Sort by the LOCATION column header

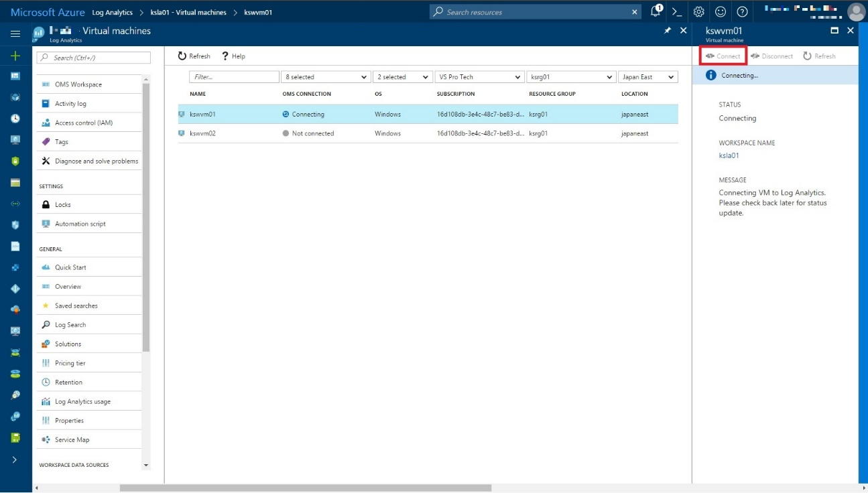coord(634,94)
